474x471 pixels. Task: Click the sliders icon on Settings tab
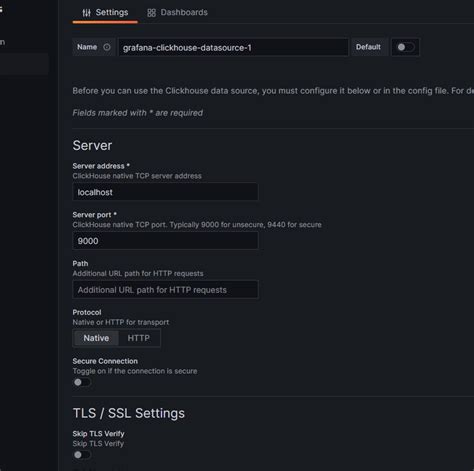pos(86,13)
